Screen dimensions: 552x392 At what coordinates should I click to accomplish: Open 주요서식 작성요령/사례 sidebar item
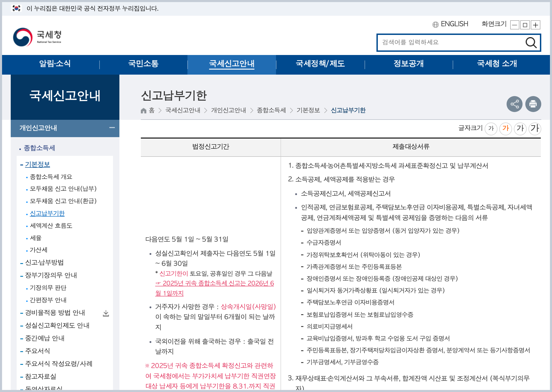point(59,363)
